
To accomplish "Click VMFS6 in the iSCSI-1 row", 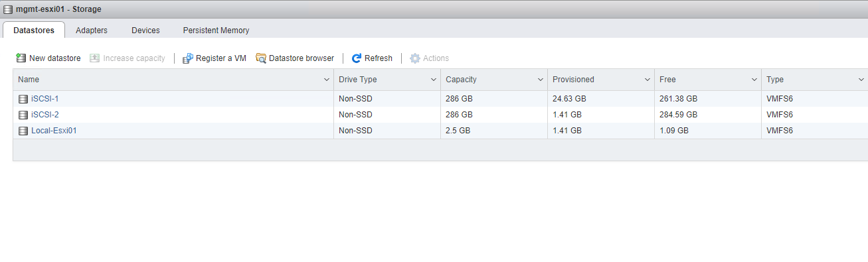I will [780, 99].
